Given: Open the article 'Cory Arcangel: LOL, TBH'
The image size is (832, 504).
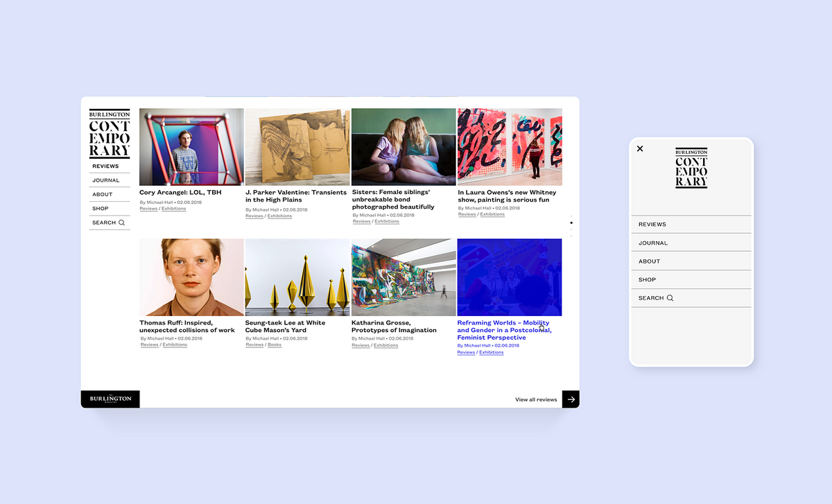Looking at the screenshot, I should (x=179, y=192).
